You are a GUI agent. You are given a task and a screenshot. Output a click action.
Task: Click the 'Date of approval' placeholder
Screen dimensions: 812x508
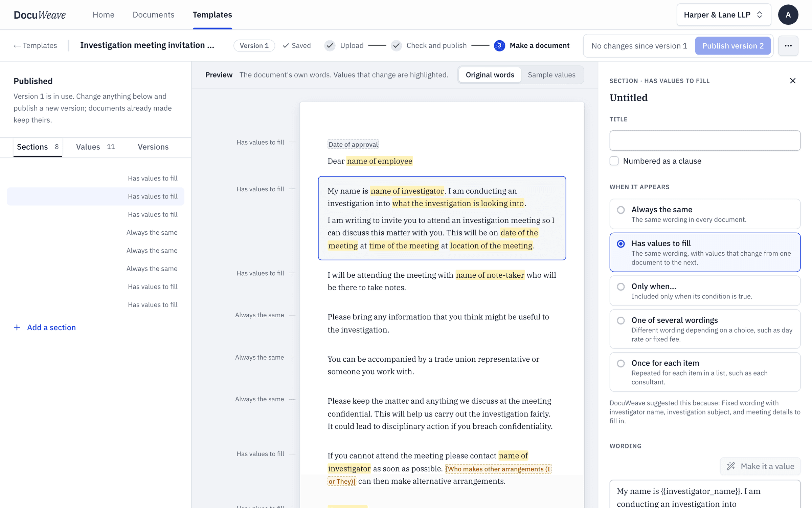353,144
